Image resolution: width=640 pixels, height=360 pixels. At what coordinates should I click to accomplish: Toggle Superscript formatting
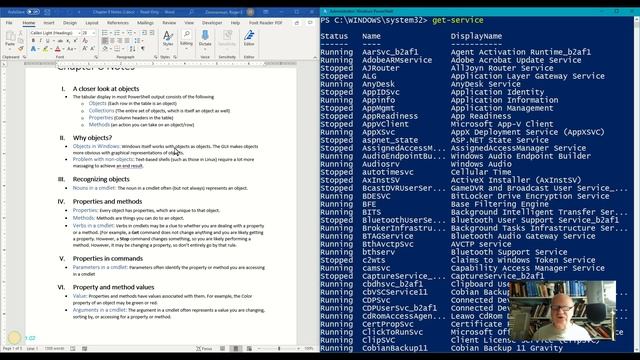click(x=75, y=41)
